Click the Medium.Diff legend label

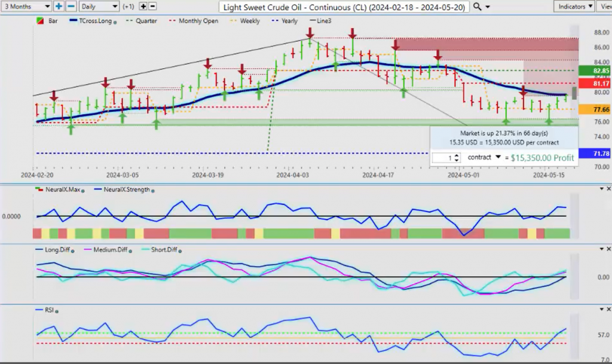(x=110, y=250)
